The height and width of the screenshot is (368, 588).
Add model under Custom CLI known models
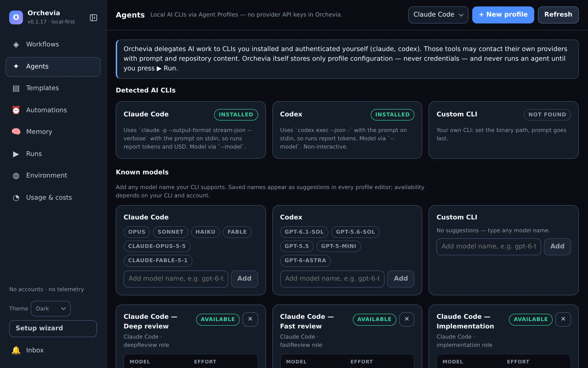pos(557,247)
